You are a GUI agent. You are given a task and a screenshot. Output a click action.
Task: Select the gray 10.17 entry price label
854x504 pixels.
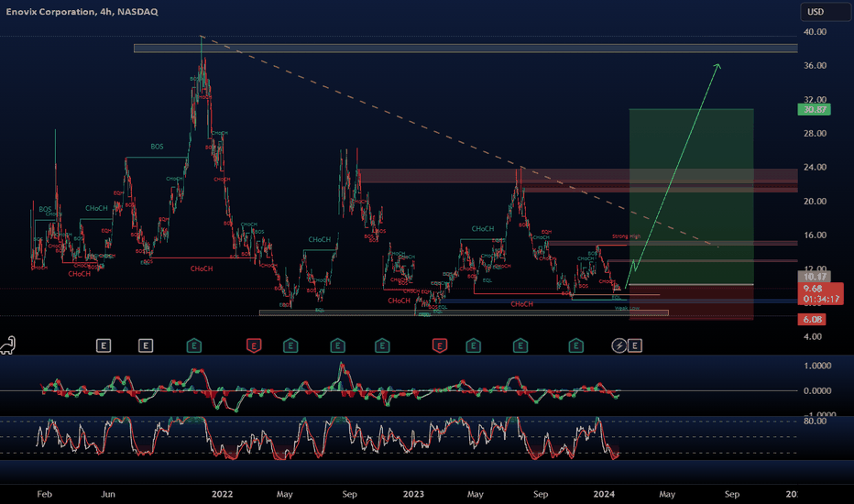coord(814,277)
